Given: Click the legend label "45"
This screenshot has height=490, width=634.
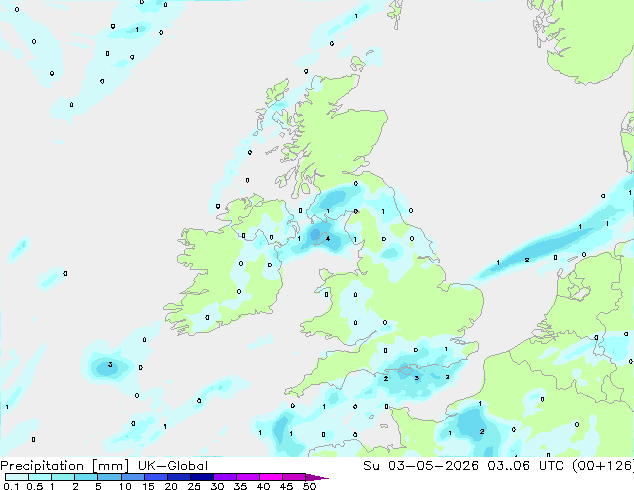Looking at the screenshot, I should 286,486.
